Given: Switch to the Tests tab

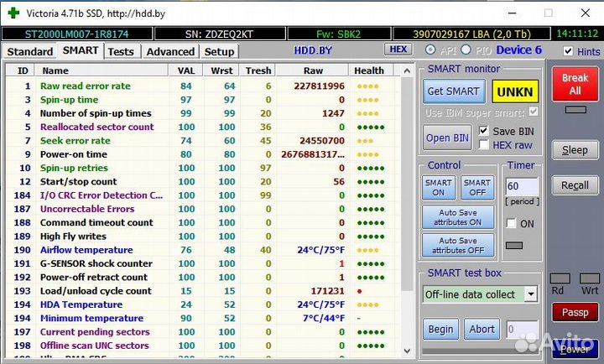Looking at the screenshot, I should point(121,51).
